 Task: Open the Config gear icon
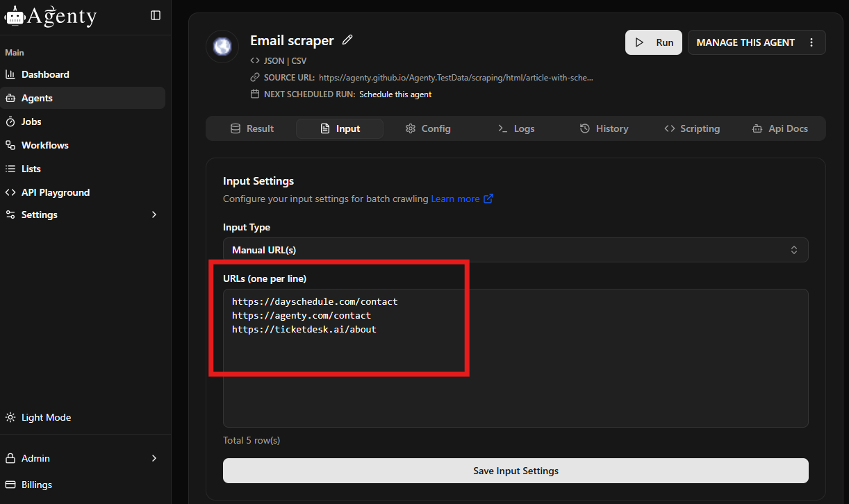[x=410, y=128]
